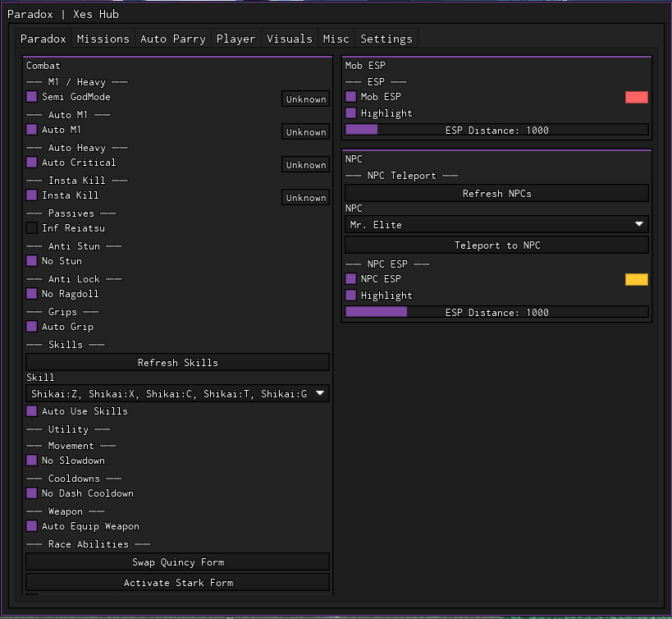Click the Refresh Skills button
This screenshot has width=672, height=619.
[x=177, y=362]
